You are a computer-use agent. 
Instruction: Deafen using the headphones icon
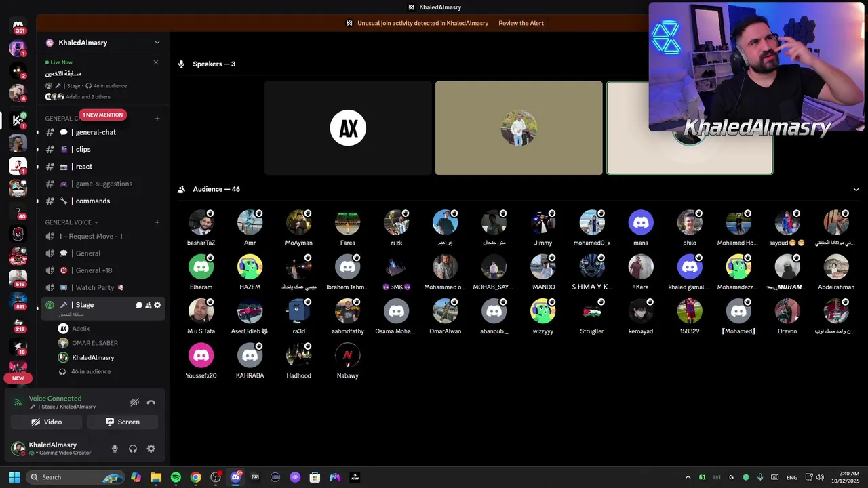tap(133, 449)
